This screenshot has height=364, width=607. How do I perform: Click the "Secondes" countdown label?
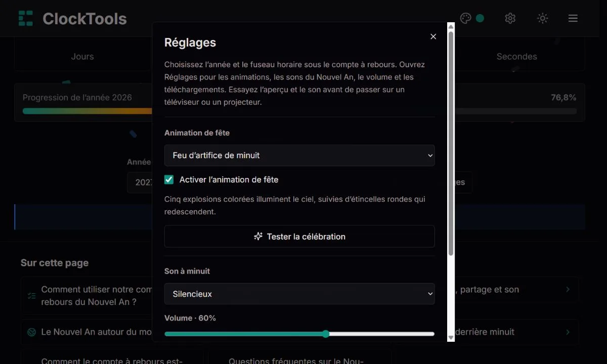pyautogui.click(x=517, y=57)
